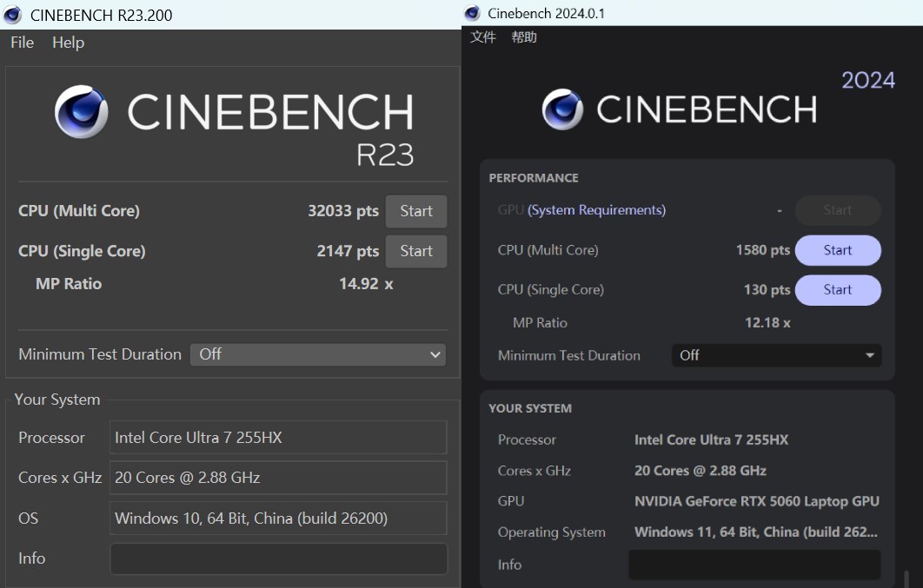Open the 帮助 menu in Cinebench 2024

point(524,37)
